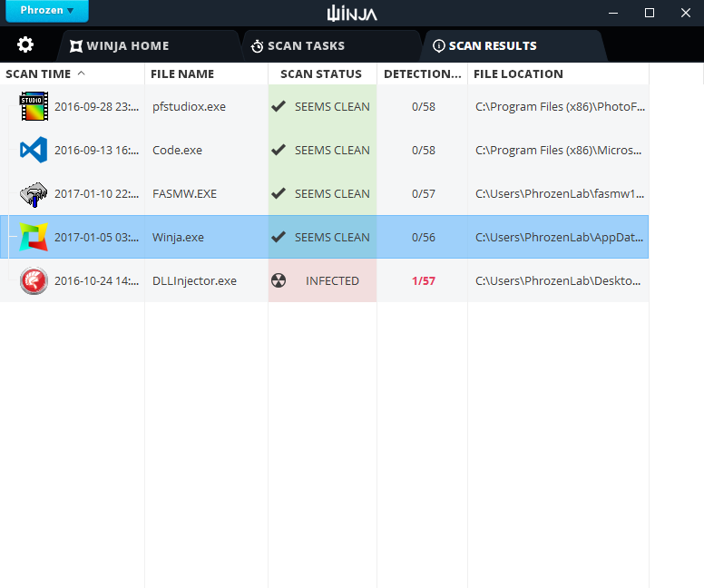
Task: Sort by the File Location column header
Action: (x=558, y=74)
